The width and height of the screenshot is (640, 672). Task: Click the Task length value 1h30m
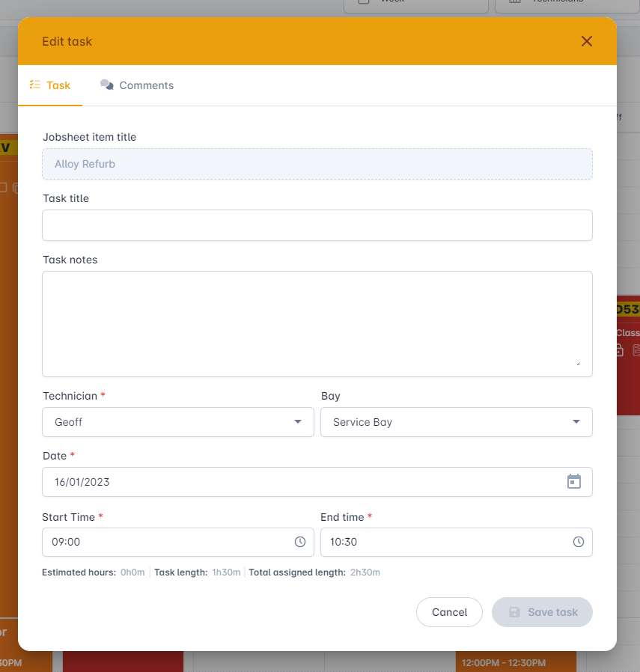click(226, 572)
